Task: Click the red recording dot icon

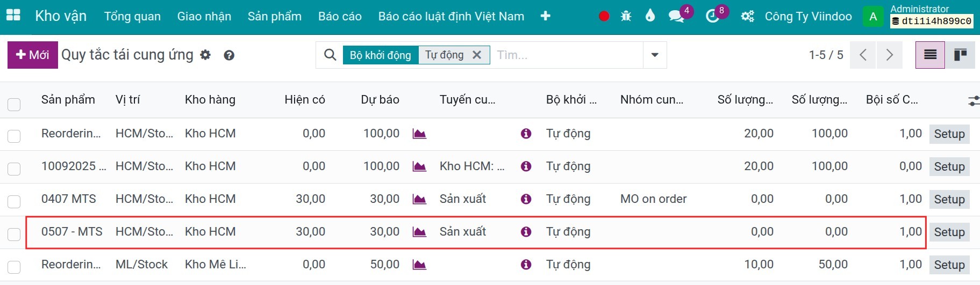Action: [x=604, y=16]
